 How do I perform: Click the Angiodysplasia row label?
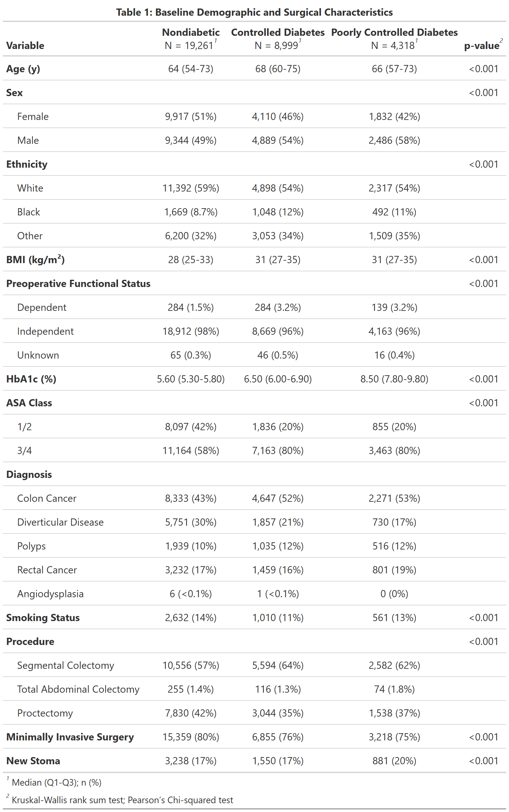coord(50,594)
